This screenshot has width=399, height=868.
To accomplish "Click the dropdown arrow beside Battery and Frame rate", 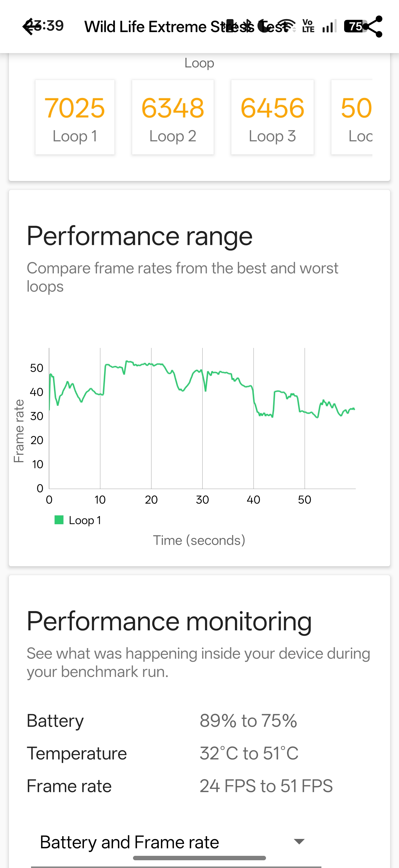I will coord(299,841).
